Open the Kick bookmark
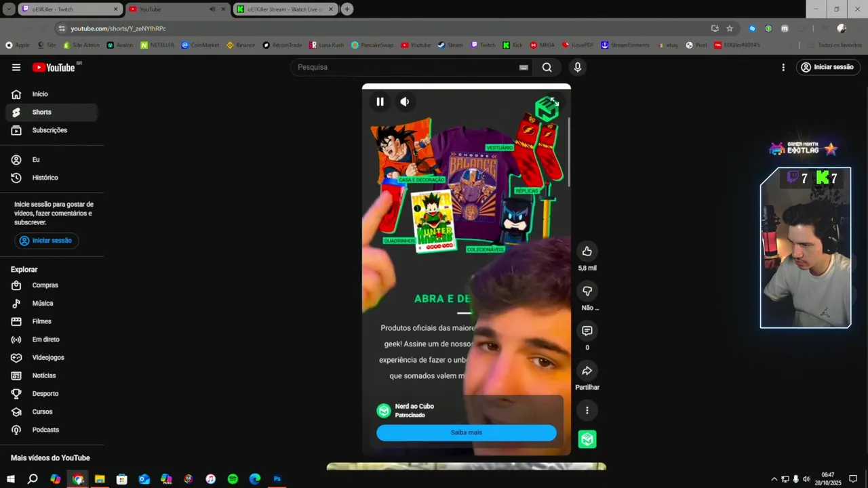868x488 pixels. pos(513,45)
